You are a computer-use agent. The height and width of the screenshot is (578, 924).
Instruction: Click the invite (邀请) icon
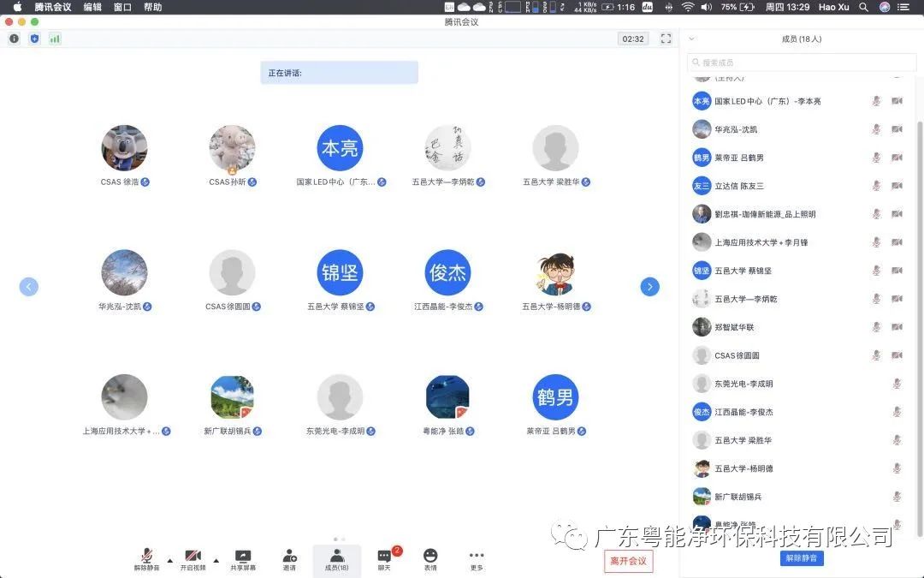[289, 560]
